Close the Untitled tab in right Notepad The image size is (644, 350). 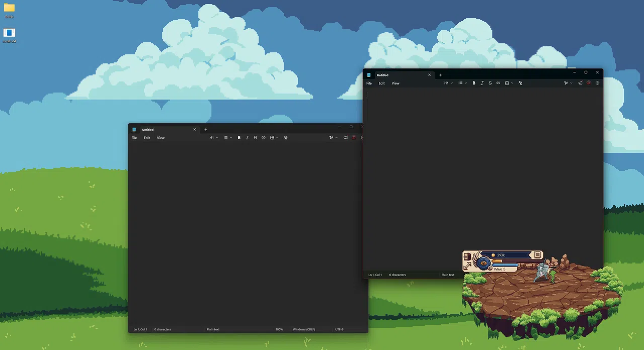[x=429, y=75]
